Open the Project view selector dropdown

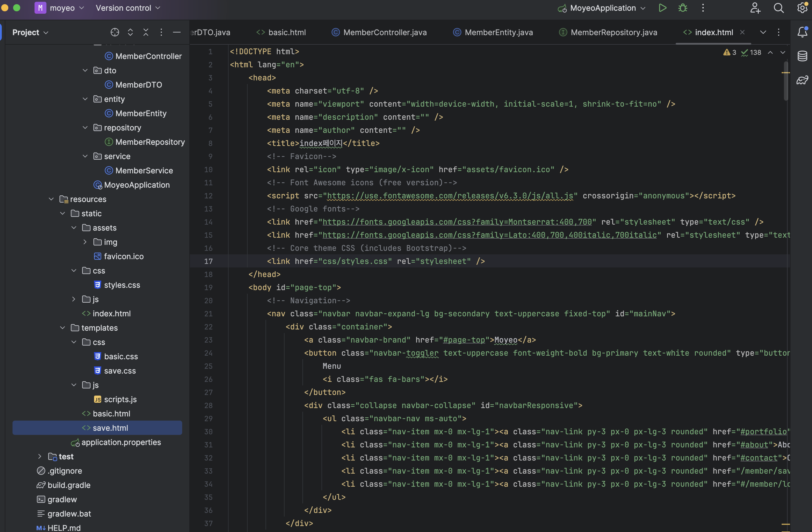(30, 32)
